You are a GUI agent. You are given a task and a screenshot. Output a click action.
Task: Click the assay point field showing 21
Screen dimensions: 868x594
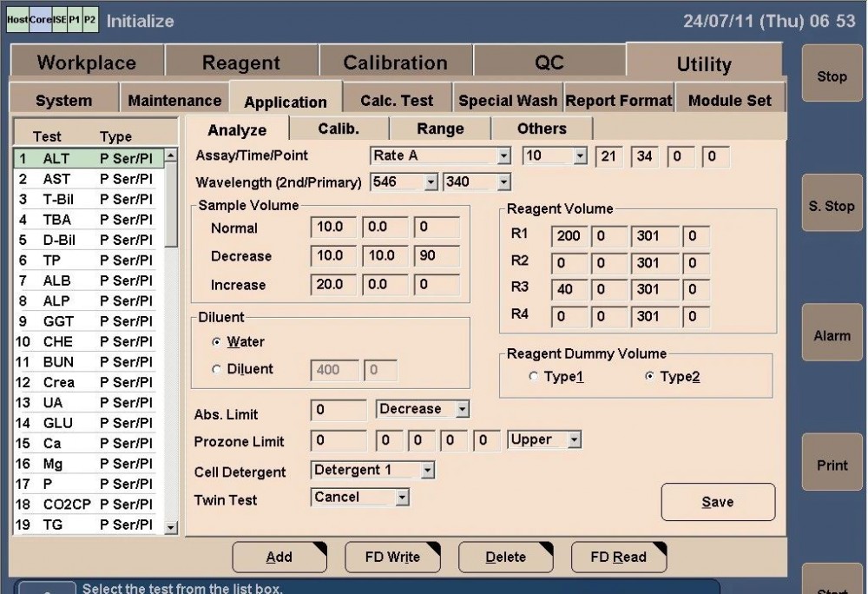click(x=609, y=156)
